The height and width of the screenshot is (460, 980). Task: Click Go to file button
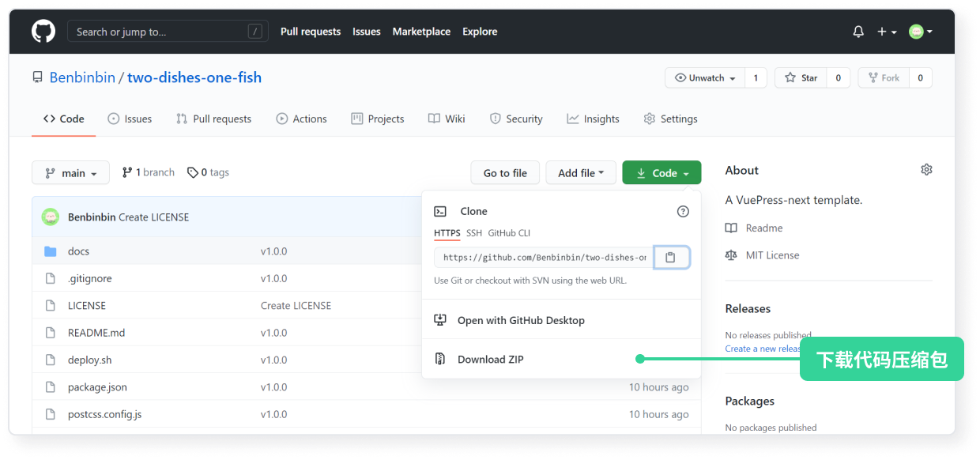pyautogui.click(x=505, y=173)
